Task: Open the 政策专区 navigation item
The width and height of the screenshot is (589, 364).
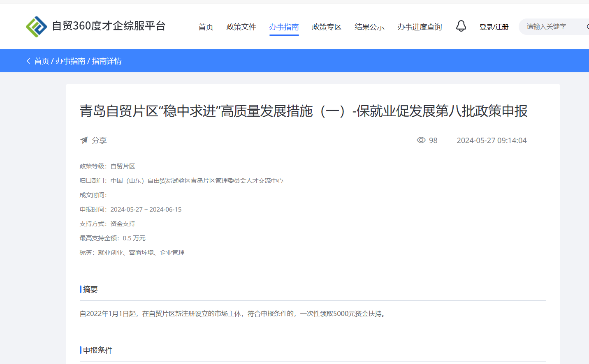Action: pos(327,27)
